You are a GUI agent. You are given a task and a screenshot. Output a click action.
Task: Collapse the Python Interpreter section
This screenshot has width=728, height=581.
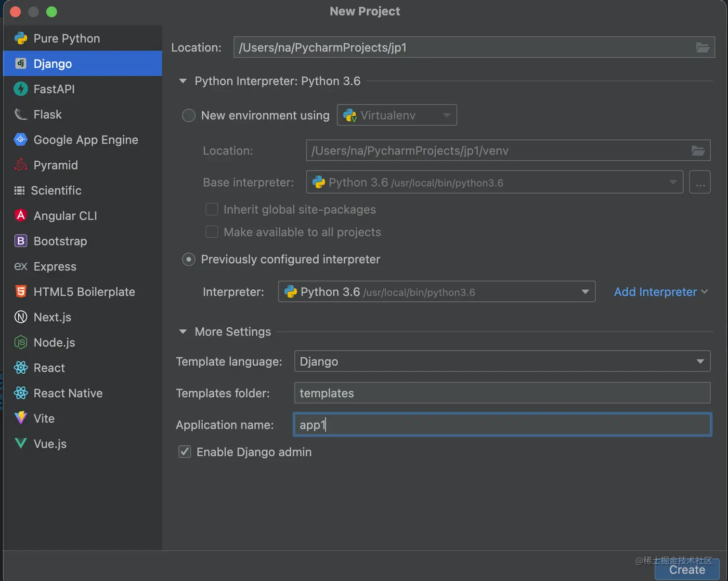(x=183, y=81)
